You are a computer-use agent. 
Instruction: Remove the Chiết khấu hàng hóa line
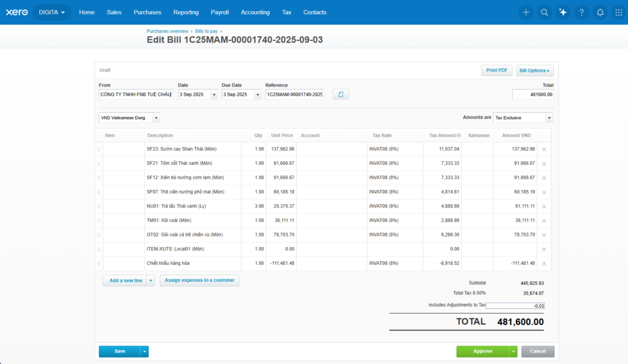pos(544,264)
